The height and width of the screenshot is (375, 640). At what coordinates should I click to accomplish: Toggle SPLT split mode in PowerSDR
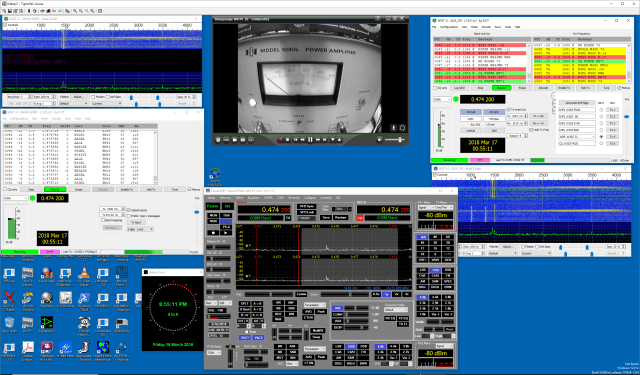click(x=244, y=304)
